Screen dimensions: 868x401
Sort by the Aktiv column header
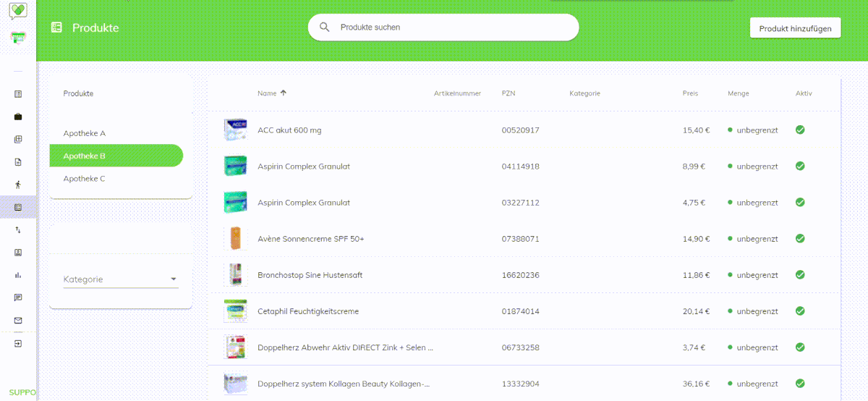[x=804, y=93]
